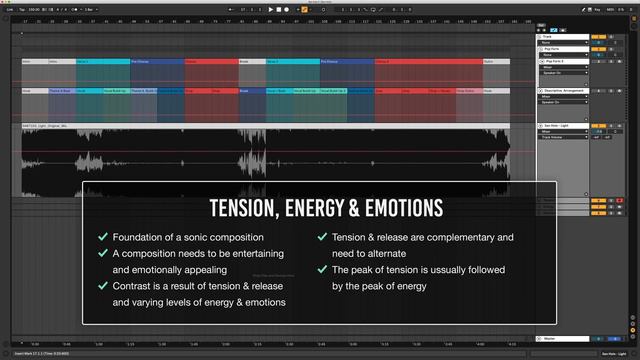Screen dimensions: 640x360
Task: Click the tempo field showing 150.00
Action: [x=34, y=9]
